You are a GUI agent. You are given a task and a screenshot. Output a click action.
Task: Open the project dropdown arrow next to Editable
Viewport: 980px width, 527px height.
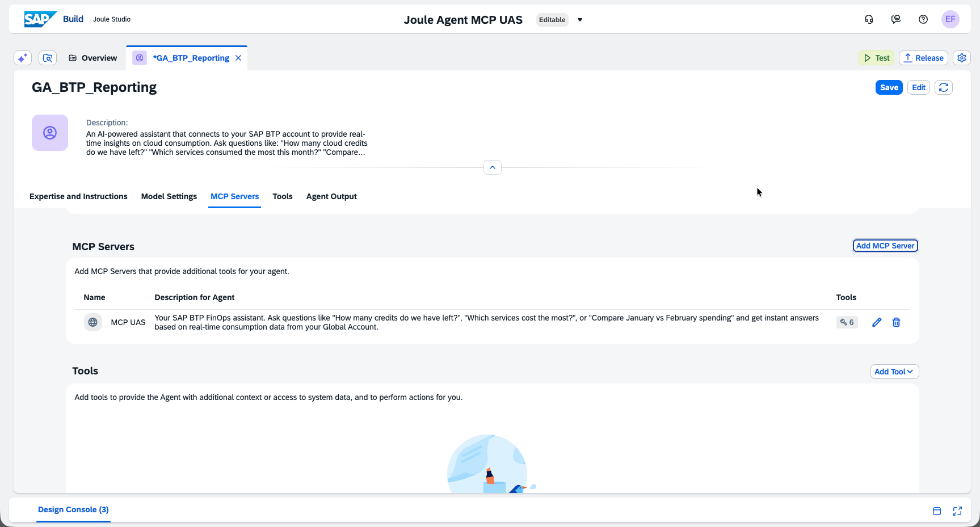pos(580,20)
